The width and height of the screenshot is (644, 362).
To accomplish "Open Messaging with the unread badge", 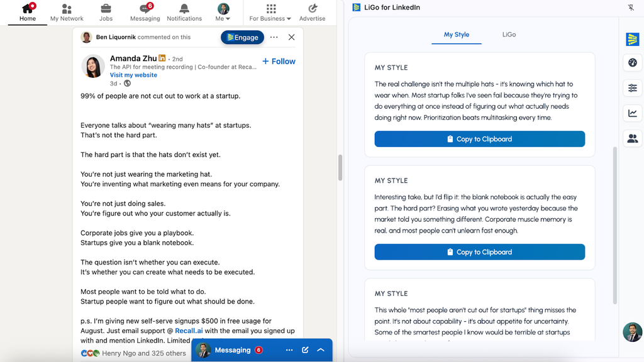I will 145,13.
